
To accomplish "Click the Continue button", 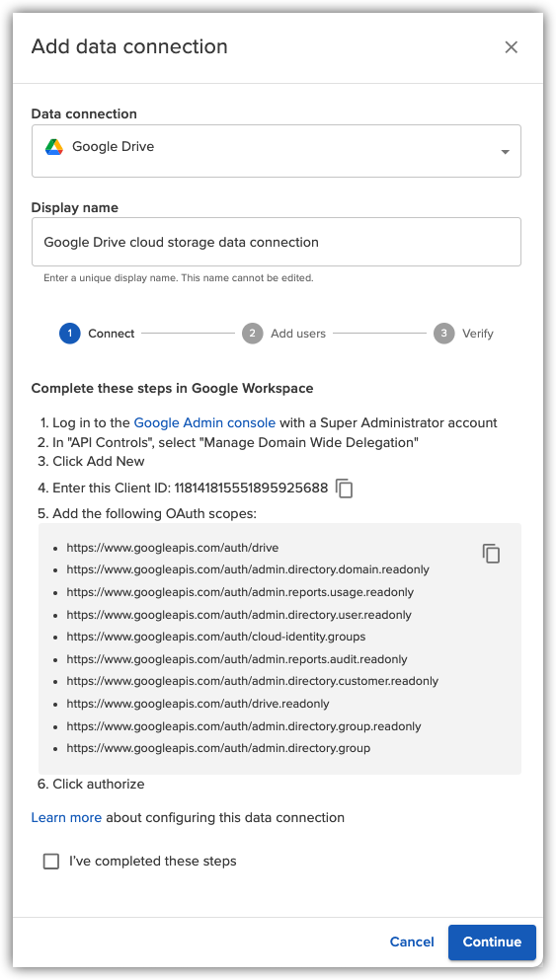I will pyautogui.click(x=492, y=942).
